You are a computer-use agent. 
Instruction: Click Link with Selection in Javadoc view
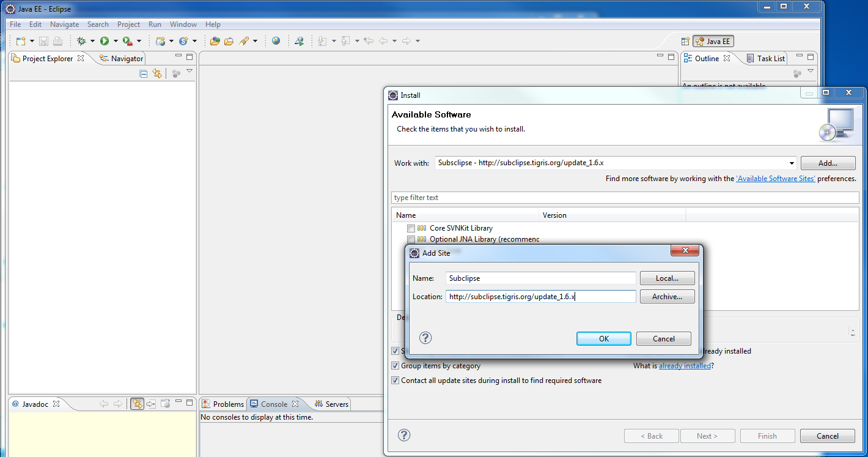(137, 404)
